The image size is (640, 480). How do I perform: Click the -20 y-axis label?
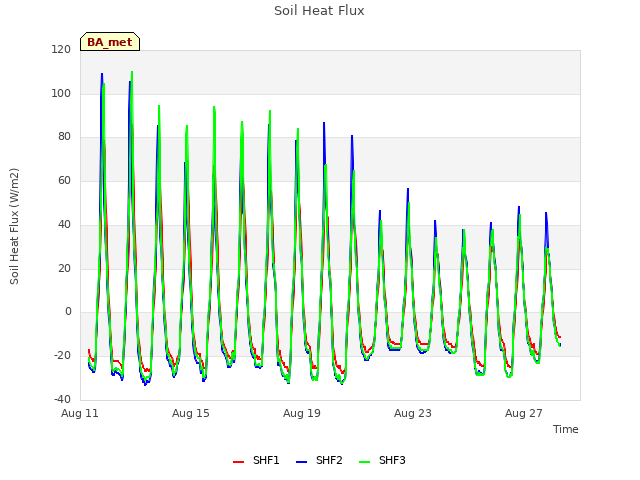click(62, 356)
